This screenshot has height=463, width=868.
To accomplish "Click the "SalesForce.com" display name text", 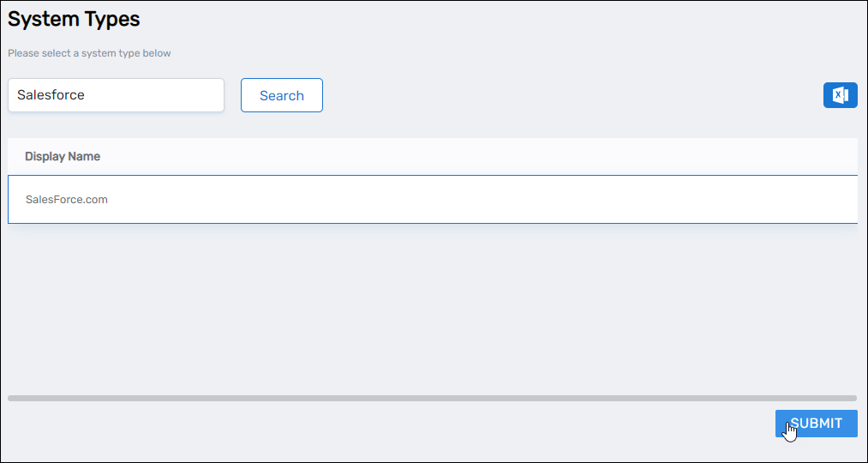I will click(67, 200).
